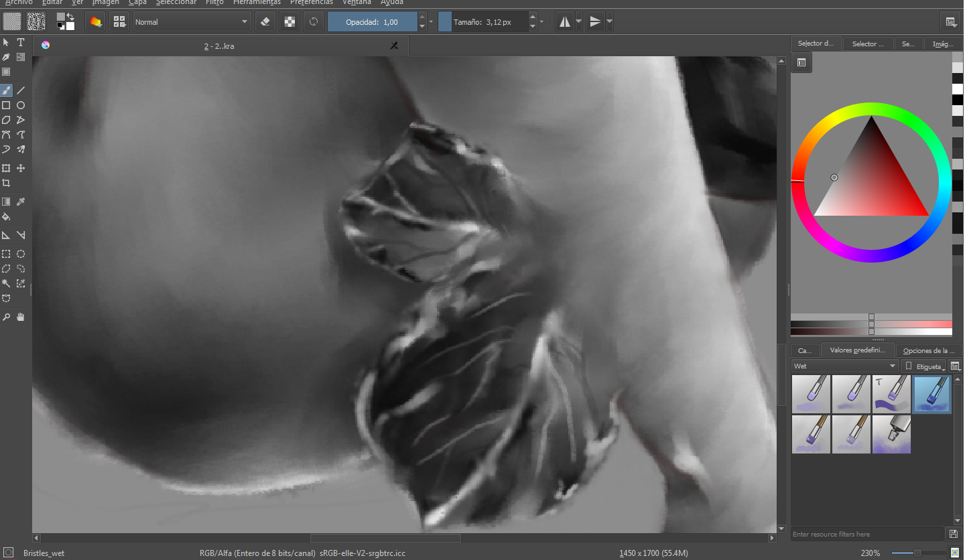The width and height of the screenshot is (965, 560).
Task: Select the fill bucket tool
Action: click(6, 216)
